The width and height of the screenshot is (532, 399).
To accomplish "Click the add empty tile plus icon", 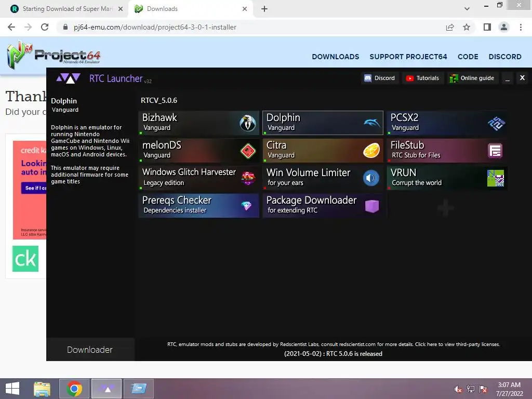I will click(x=445, y=208).
